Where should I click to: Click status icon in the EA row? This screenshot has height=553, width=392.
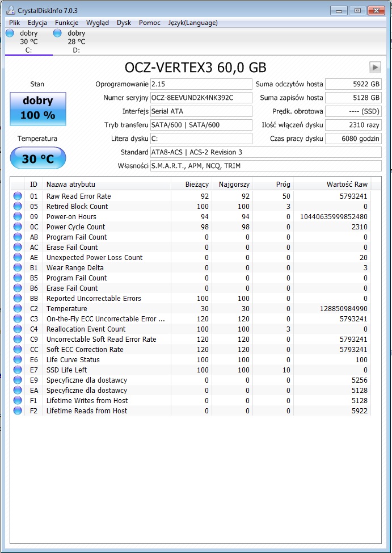[18, 391]
